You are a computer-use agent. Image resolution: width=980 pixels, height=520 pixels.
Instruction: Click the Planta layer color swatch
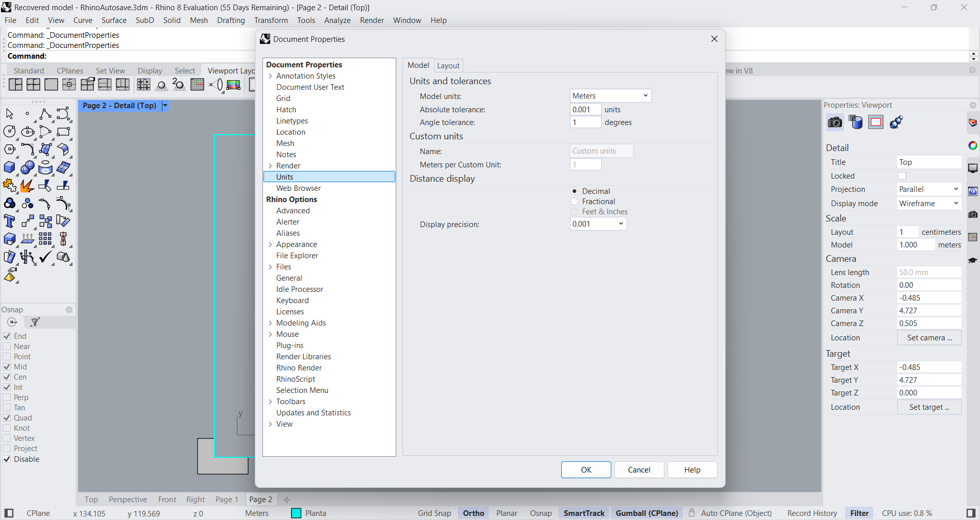pos(296,513)
